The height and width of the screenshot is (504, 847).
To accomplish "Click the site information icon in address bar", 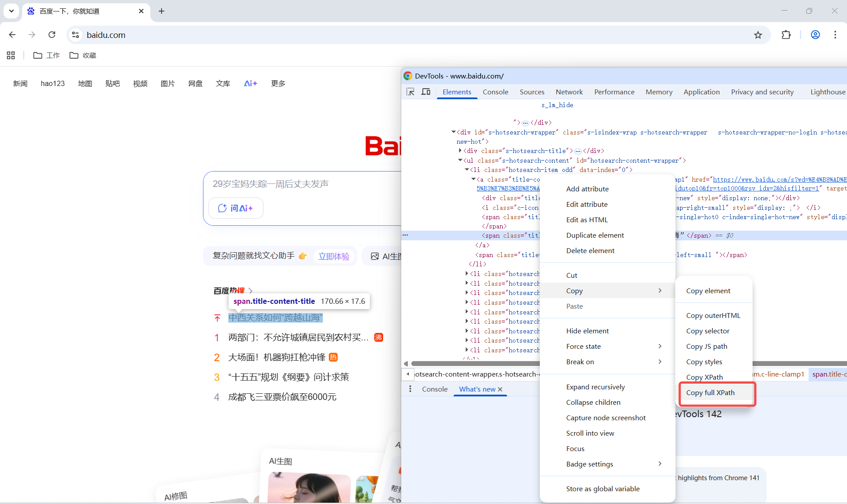I will (75, 35).
